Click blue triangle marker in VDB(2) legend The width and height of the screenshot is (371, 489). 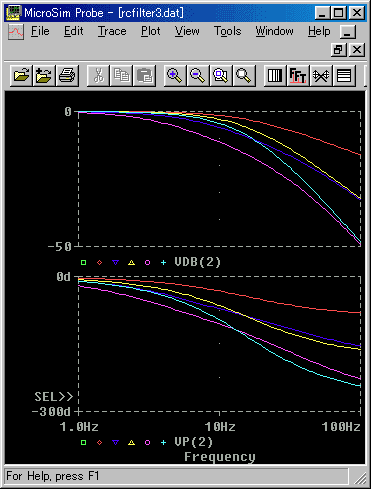pos(115,263)
